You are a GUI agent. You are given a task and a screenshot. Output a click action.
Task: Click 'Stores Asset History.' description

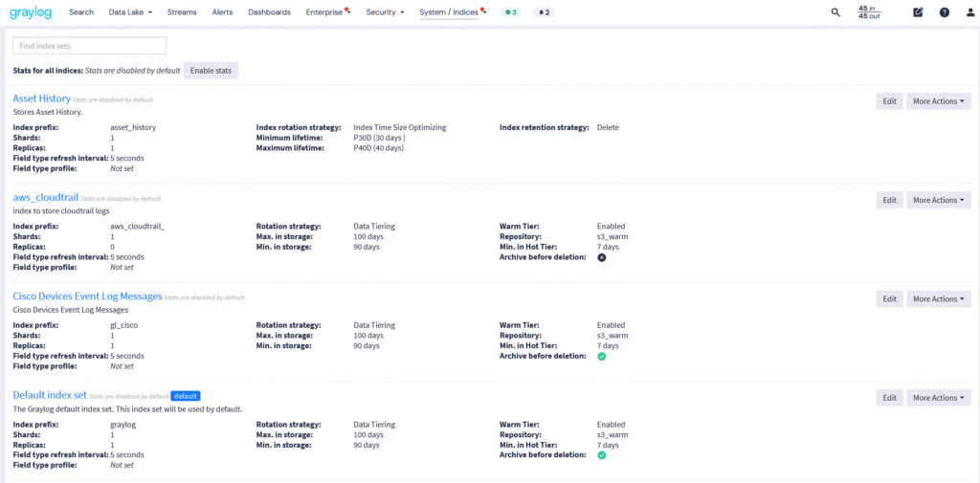[48, 112]
